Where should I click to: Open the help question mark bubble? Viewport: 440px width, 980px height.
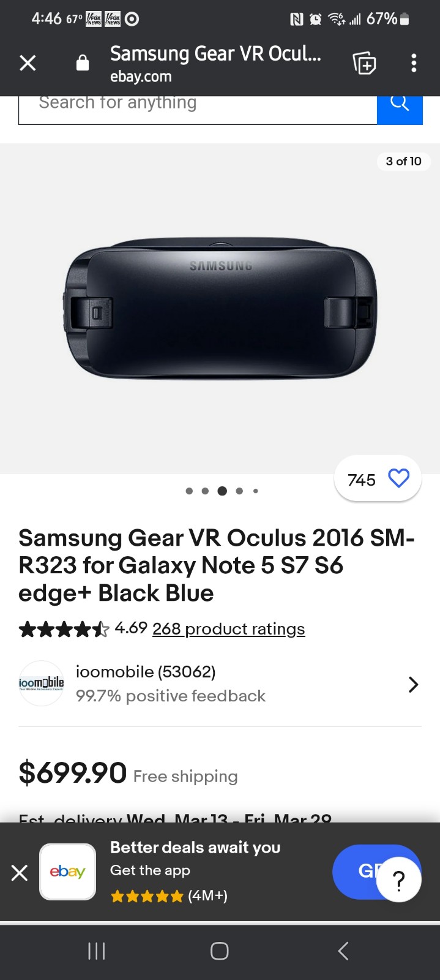pos(398,880)
